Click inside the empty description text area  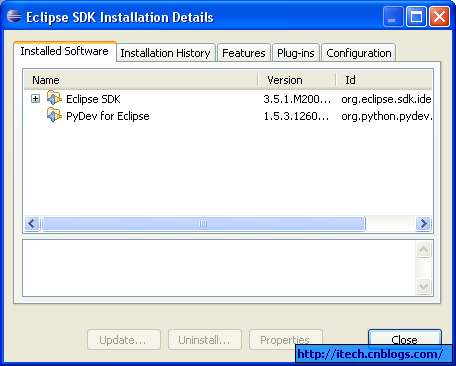tap(219, 268)
